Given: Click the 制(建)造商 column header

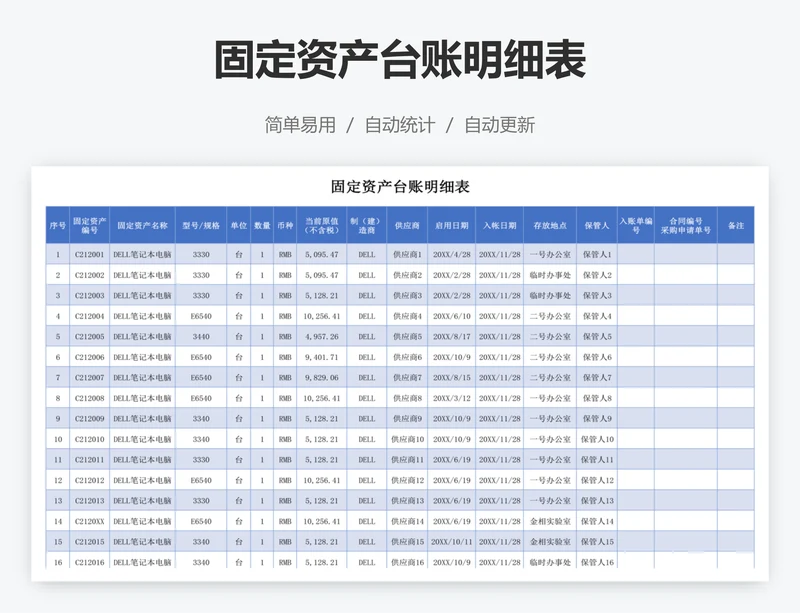Looking at the screenshot, I should pos(367,226).
